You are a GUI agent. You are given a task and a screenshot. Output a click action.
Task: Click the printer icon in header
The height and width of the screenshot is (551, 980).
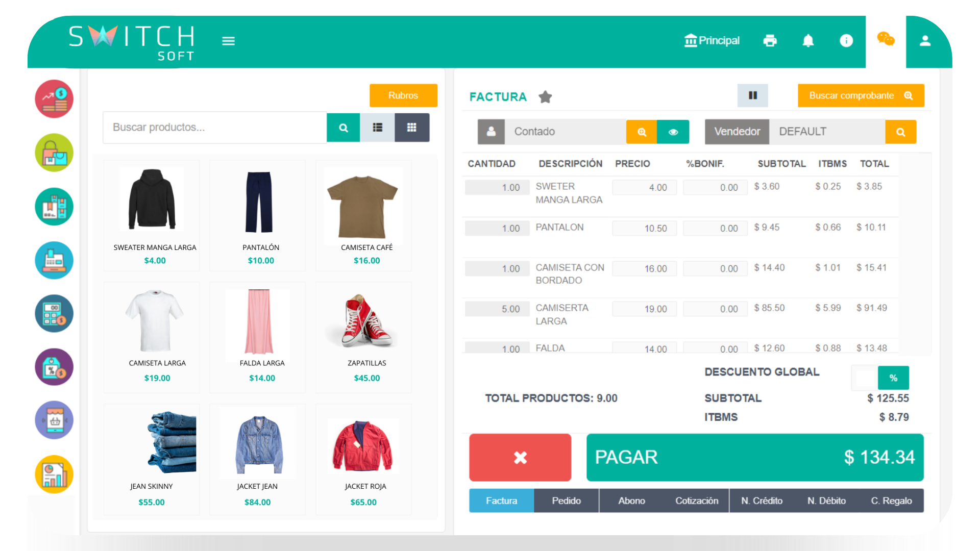(770, 41)
